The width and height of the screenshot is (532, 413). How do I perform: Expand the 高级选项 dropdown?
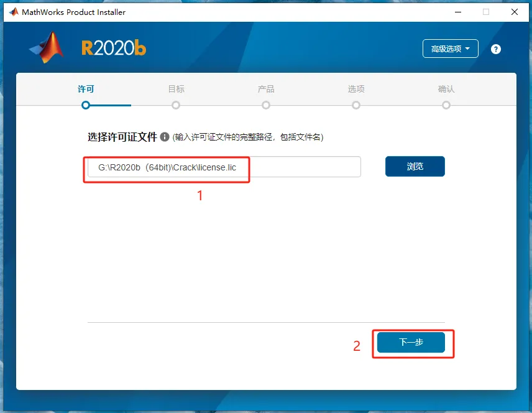[x=450, y=49]
